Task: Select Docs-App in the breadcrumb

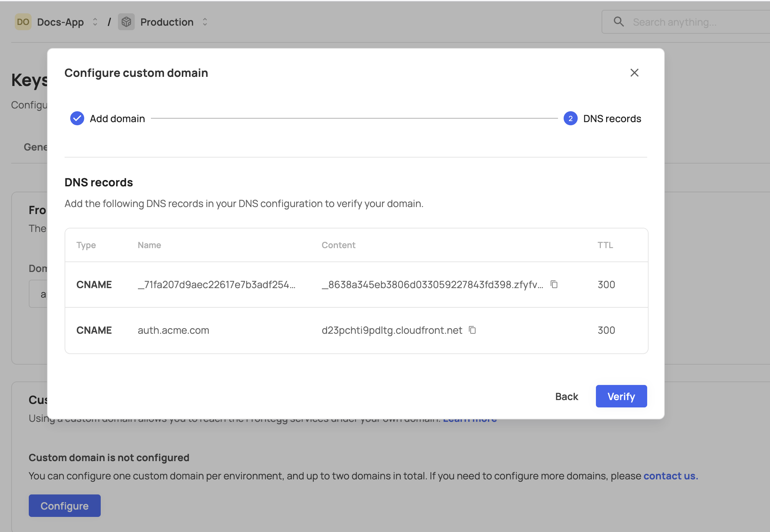Action: click(x=60, y=22)
